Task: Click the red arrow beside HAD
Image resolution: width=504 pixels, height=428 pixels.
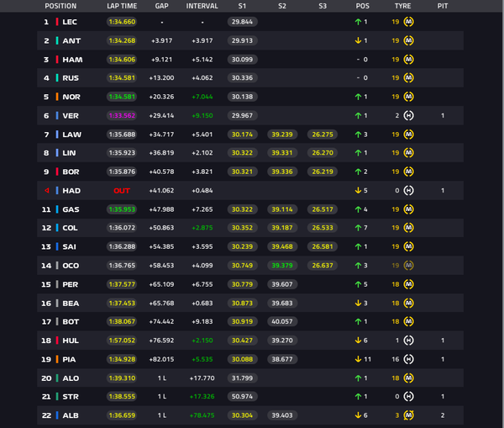Action: tap(47, 191)
